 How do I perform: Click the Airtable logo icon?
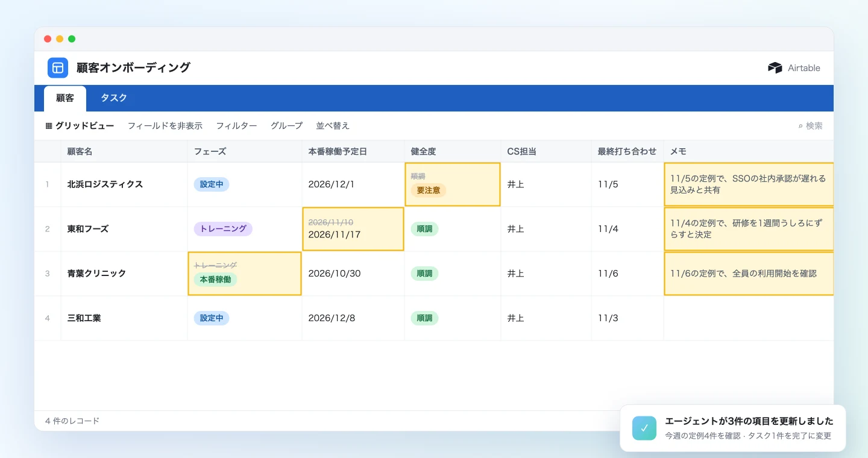pyautogui.click(x=775, y=68)
